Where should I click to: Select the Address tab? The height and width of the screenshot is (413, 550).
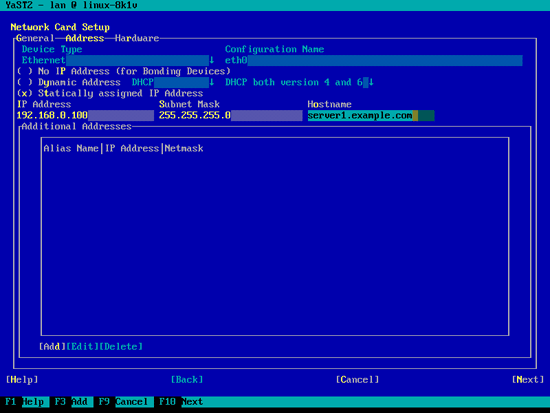point(85,38)
